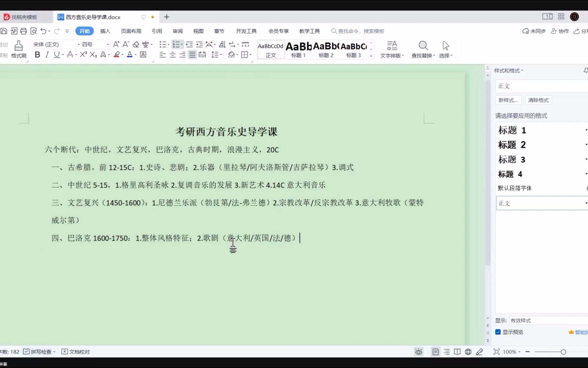Undo the last action
The image size is (588, 368).
pyautogui.click(x=43, y=31)
